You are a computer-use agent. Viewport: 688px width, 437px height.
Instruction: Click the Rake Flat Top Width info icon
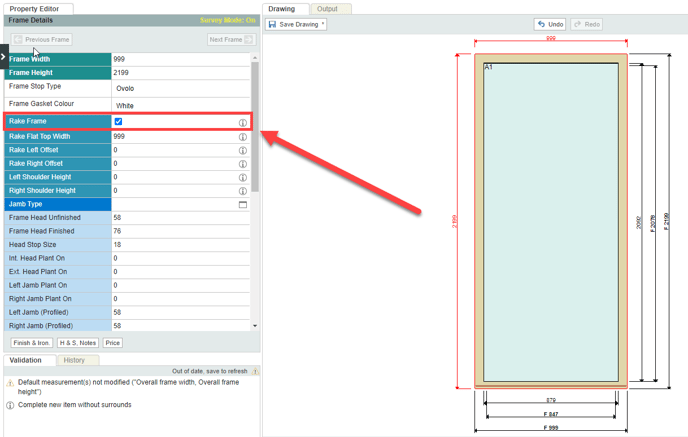pos(242,137)
